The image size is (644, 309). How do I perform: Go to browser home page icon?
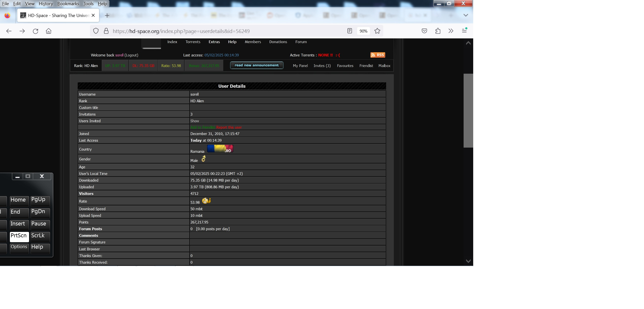(49, 31)
